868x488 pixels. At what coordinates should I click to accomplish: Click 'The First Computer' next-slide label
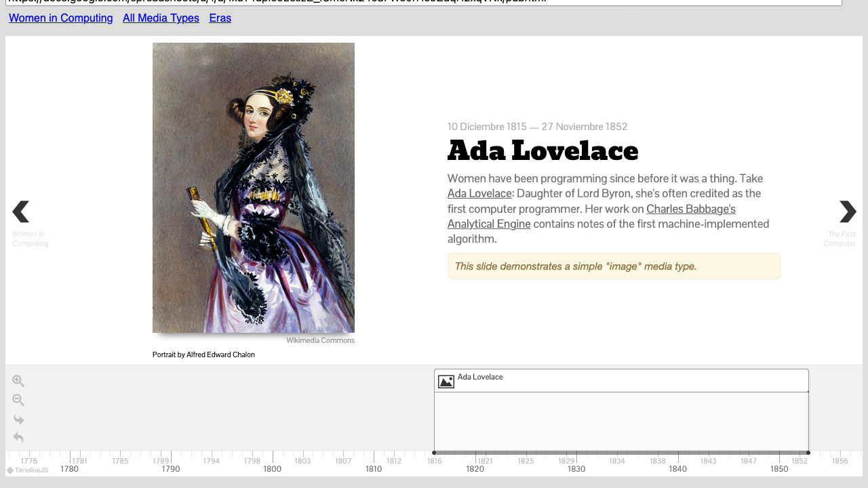pos(840,239)
